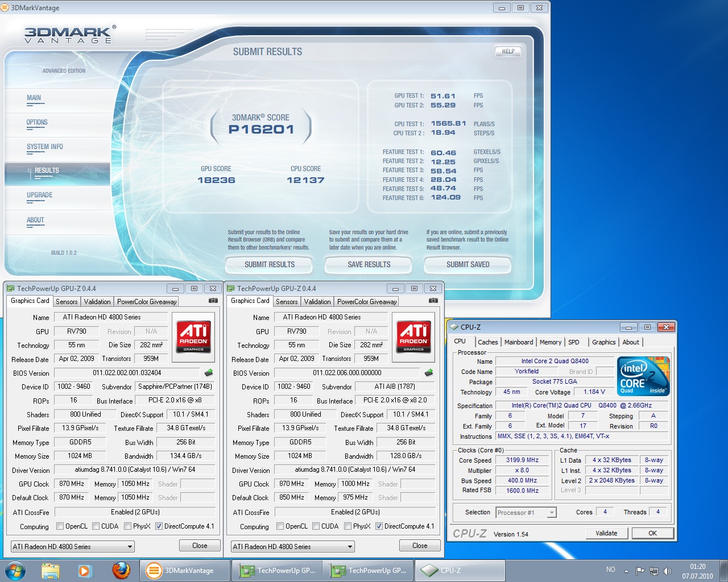Viewport: 728px width, 582px height.
Task: Click the volume speaker tray icon
Action: [x=667, y=571]
